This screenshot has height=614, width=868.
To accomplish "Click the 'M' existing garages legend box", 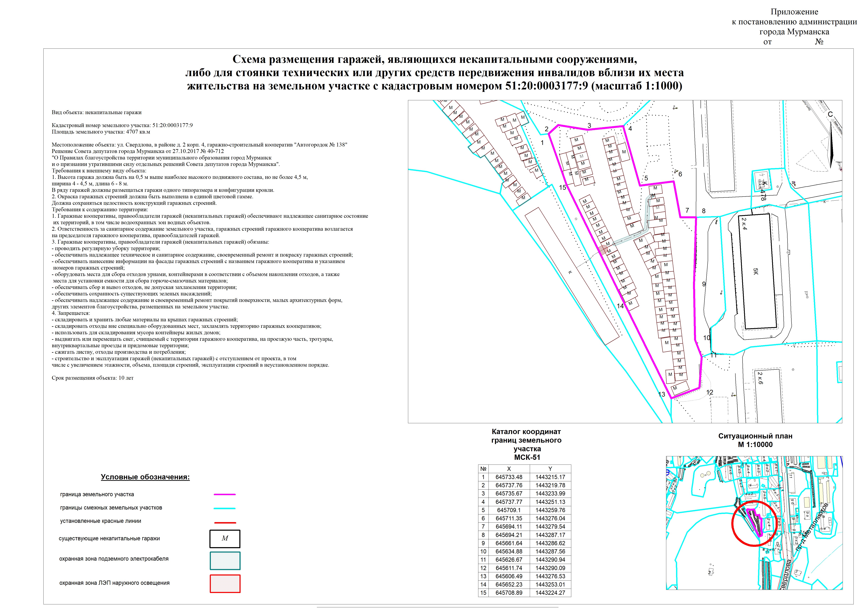I will coord(225,538).
